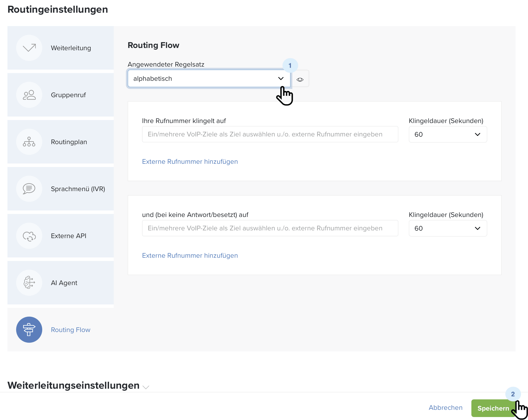Viewport: 528px width, 420px height.
Task: Click the Routing Flow signpost icon
Action: pyautogui.click(x=29, y=330)
